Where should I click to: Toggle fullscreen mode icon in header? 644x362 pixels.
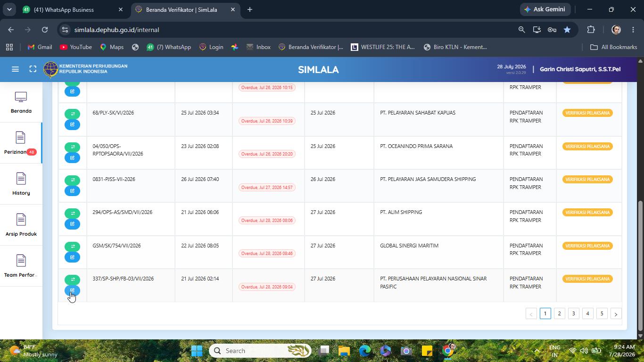[x=33, y=69]
